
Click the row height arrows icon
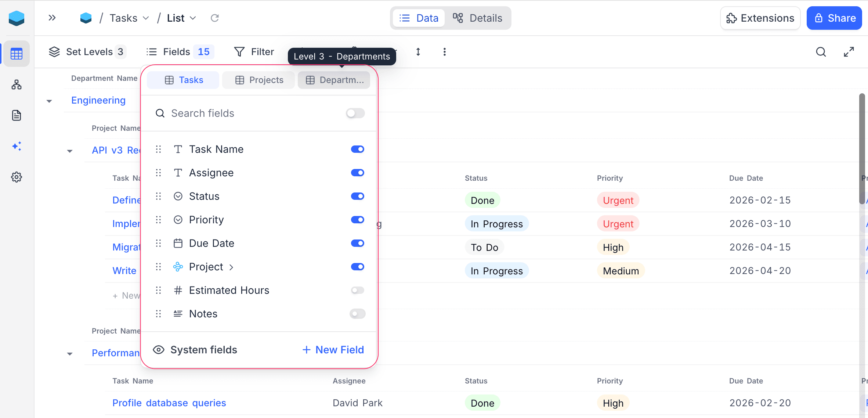coord(418,52)
